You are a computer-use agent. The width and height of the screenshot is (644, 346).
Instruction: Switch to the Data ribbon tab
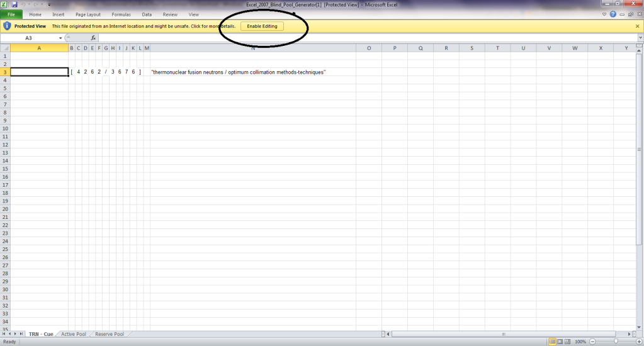point(147,14)
